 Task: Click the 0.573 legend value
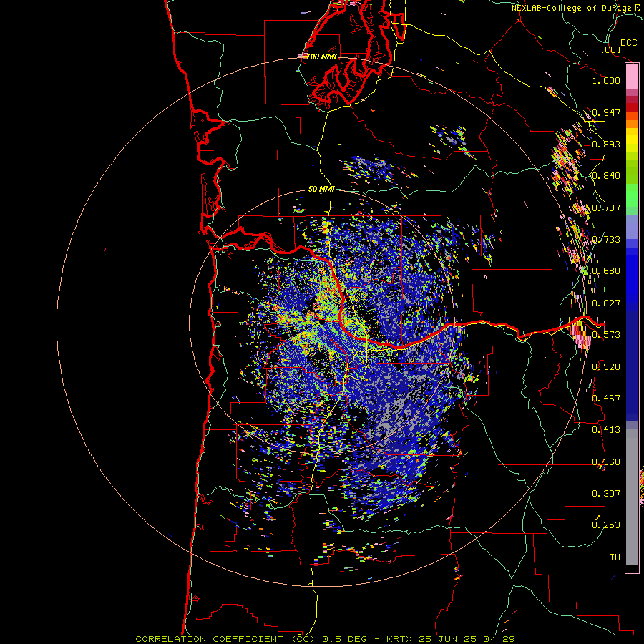point(606,335)
